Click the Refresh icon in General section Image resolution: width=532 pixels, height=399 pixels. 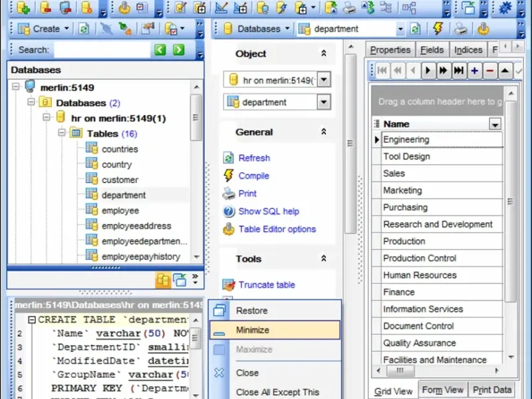point(228,158)
